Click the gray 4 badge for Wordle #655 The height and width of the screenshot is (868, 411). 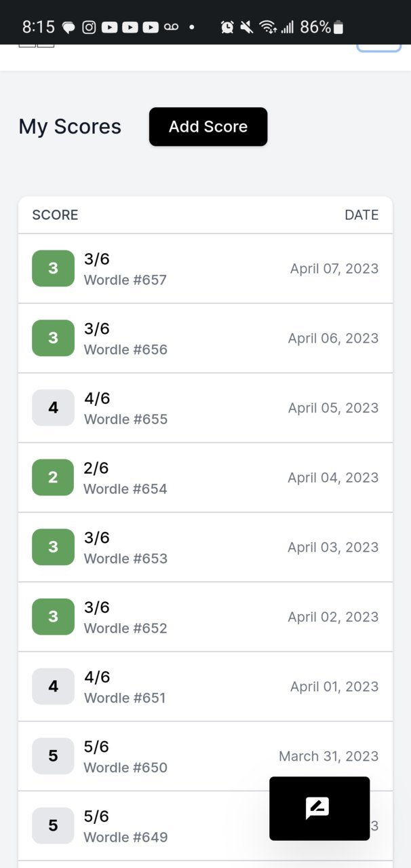[x=53, y=408]
